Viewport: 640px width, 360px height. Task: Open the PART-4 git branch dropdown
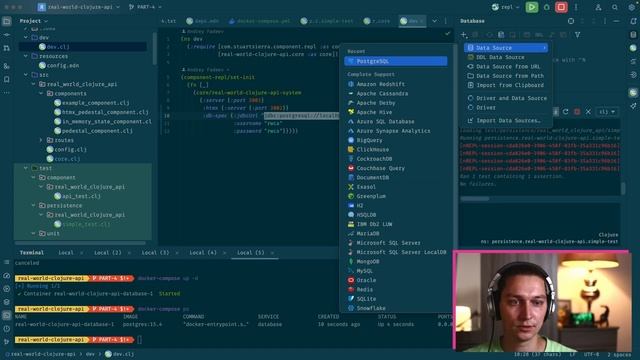145,7
